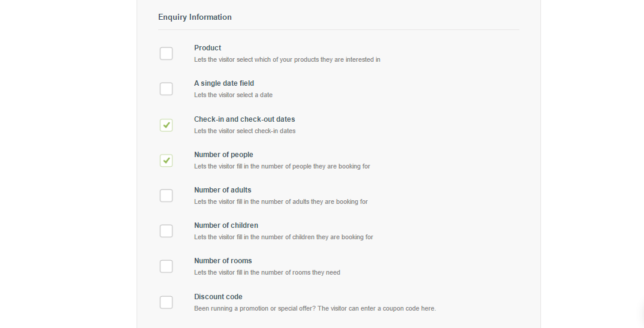Turn on the Discount code checkbox
Viewport: 644px width, 328px height.
[x=166, y=302]
